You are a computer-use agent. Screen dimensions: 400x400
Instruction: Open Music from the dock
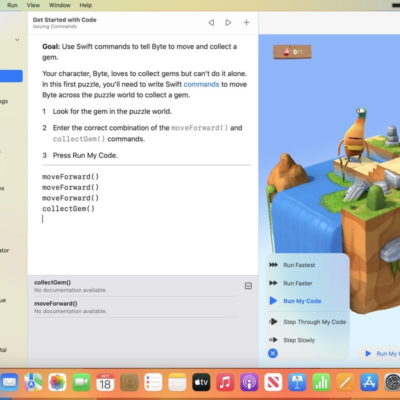point(225,382)
